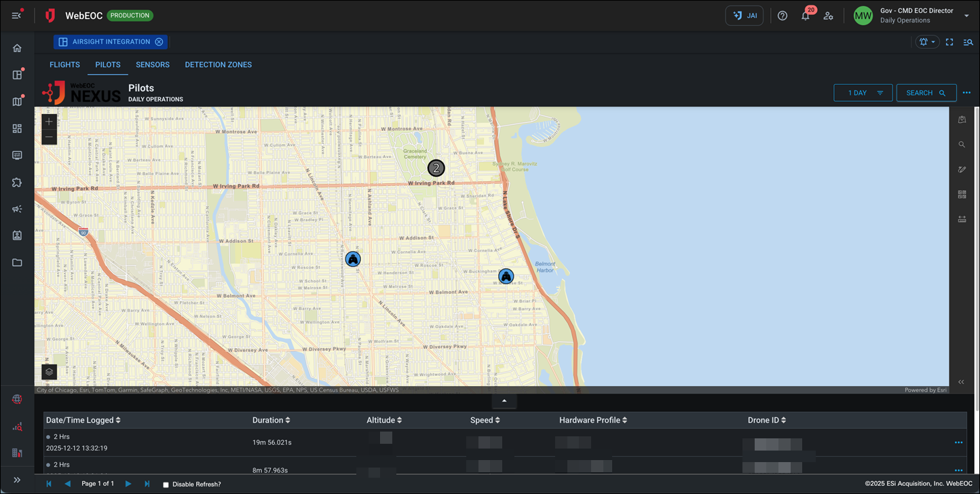Open the Home icon in the left sidebar
980x494 pixels.
[16, 47]
